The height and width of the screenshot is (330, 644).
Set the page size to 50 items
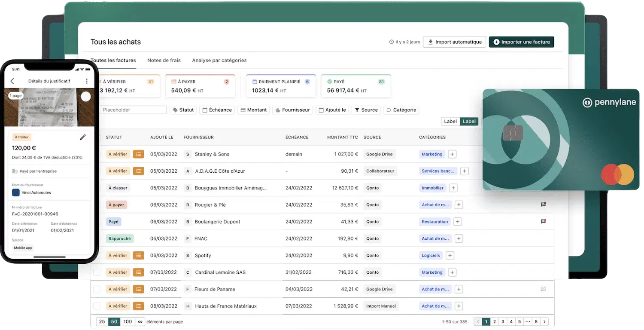point(114,321)
